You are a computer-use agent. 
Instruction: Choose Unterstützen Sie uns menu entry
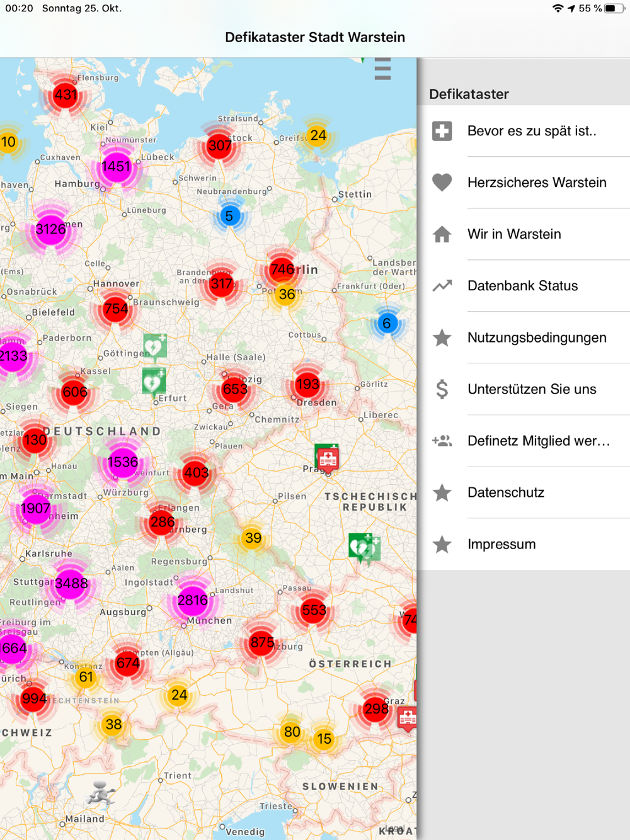click(x=524, y=389)
